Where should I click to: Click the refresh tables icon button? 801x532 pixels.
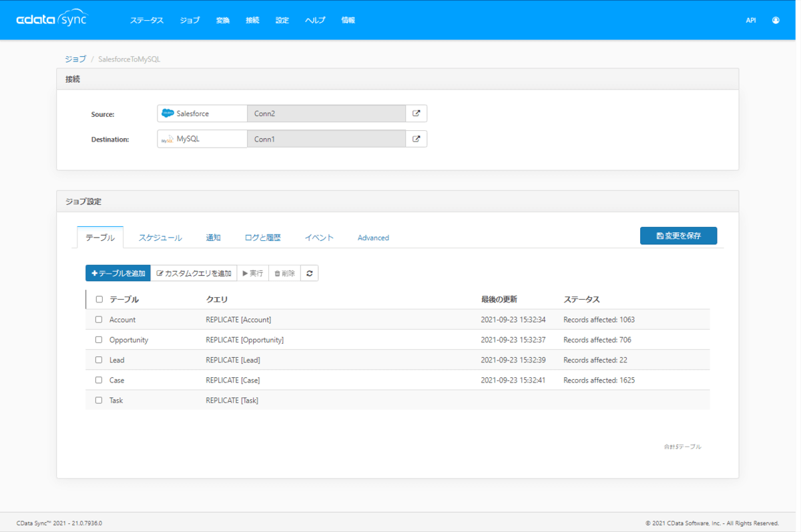click(x=309, y=273)
